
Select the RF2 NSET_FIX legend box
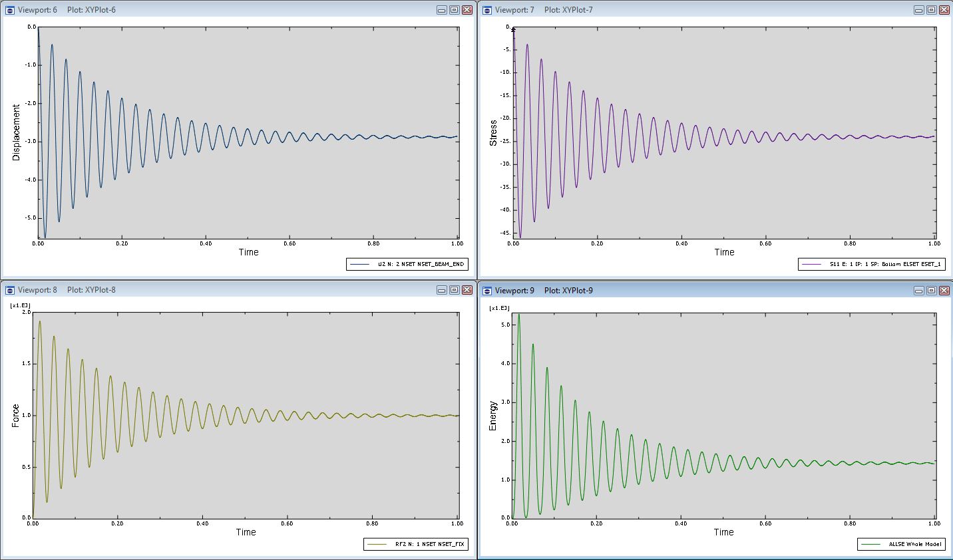pyautogui.click(x=415, y=544)
